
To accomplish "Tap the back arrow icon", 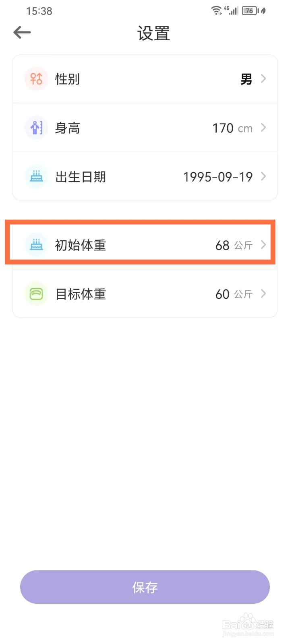I will pos(22,33).
